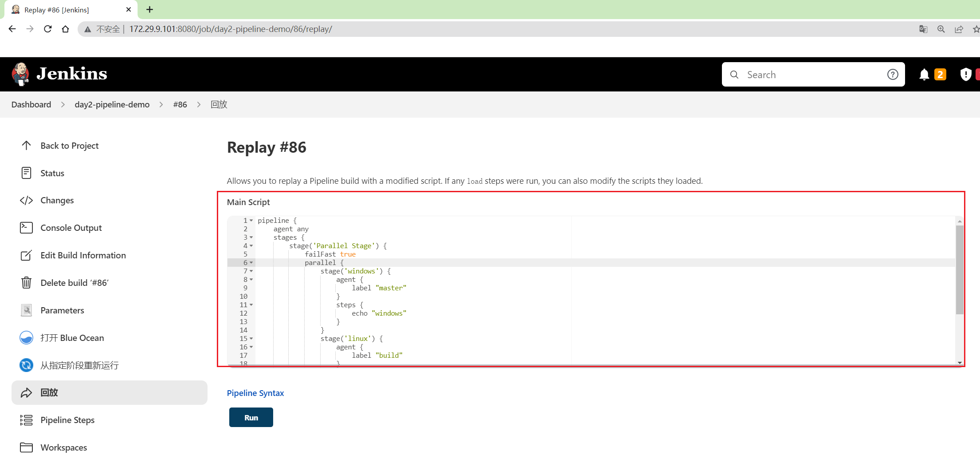Click the magnifier icon in search box
The image size is (980, 463).
pos(734,75)
